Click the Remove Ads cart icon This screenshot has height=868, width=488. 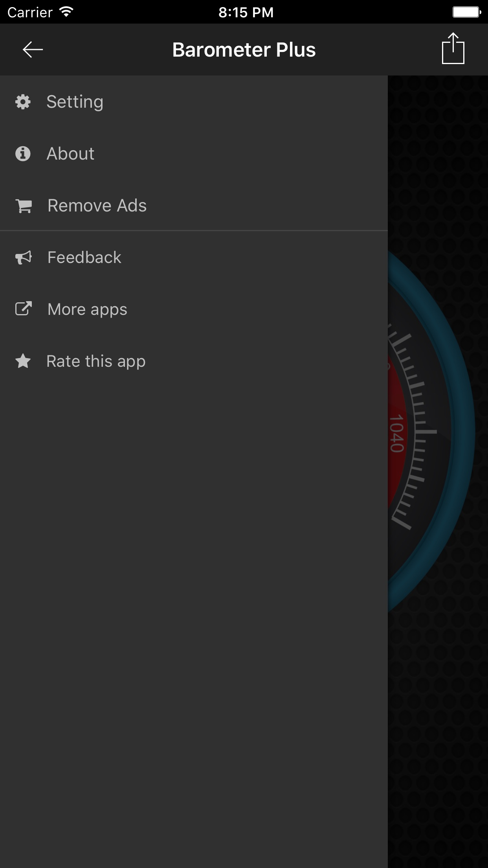(x=24, y=206)
